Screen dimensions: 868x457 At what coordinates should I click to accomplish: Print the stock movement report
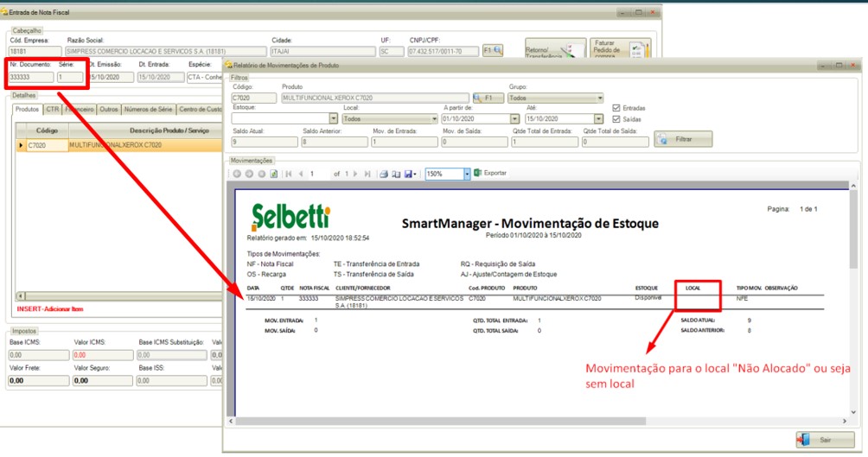pyautogui.click(x=384, y=174)
